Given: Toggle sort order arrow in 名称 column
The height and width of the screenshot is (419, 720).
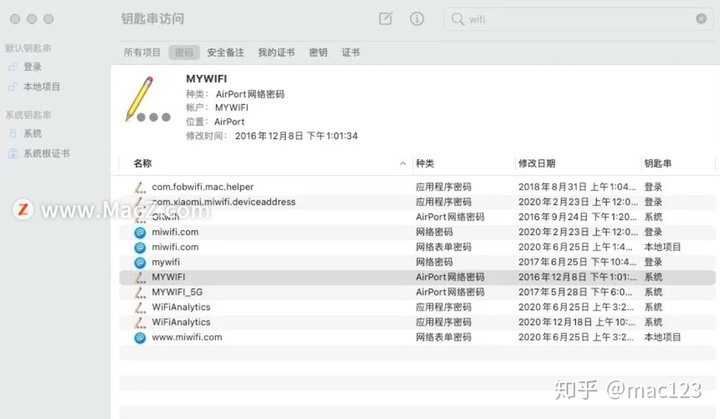Looking at the screenshot, I should click(x=403, y=164).
